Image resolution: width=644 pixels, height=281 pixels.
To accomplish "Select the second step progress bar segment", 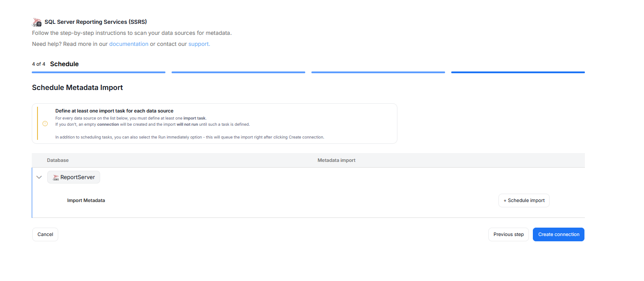I will click(238, 72).
